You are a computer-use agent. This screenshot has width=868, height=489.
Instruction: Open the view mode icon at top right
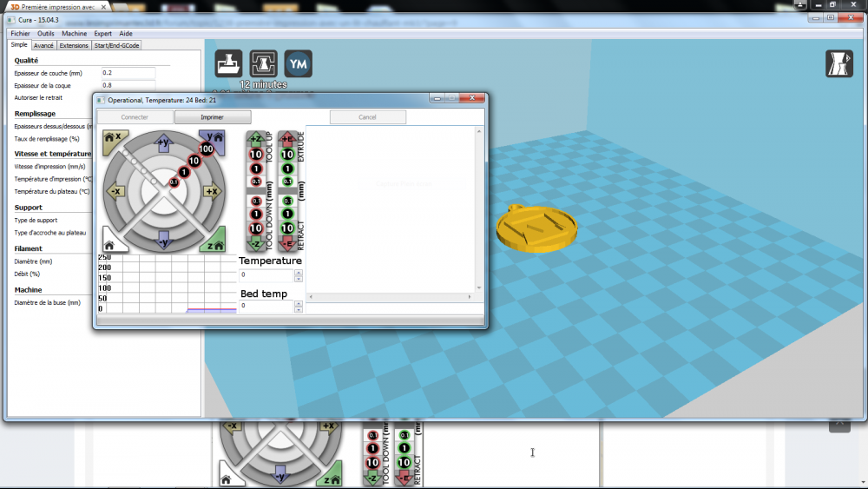pyautogui.click(x=839, y=63)
